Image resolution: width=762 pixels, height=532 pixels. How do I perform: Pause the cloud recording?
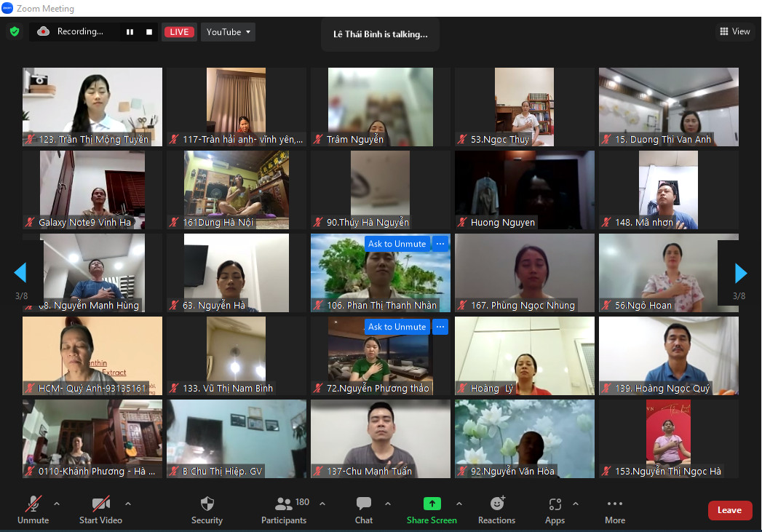(130, 32)
